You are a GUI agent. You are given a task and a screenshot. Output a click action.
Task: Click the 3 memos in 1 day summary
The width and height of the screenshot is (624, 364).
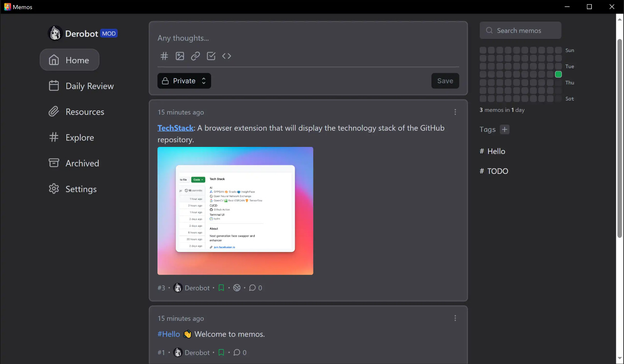point(502,110)
